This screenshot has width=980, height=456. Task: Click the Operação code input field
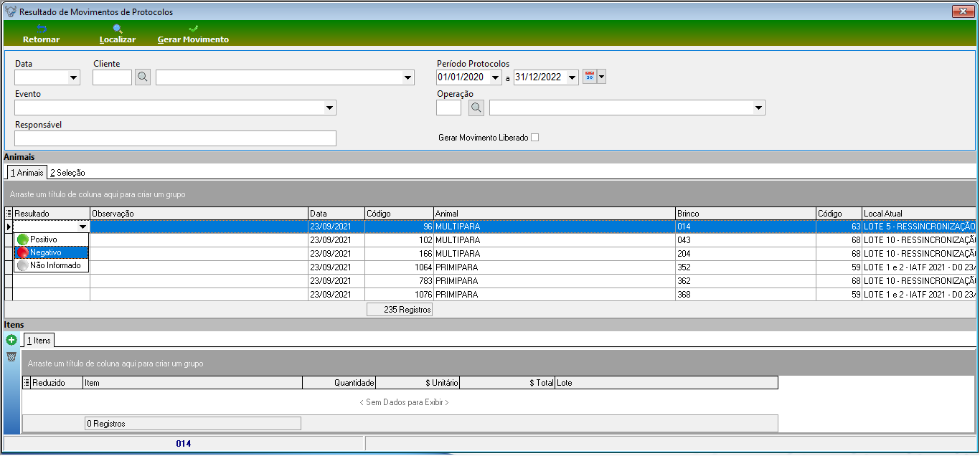tap(449, 108)
